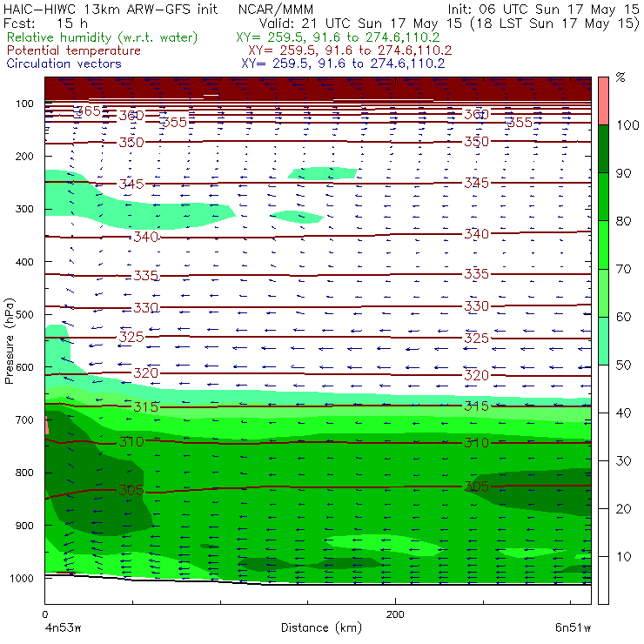Click the pressure axis '900' label
Image resolution: width=644 pixels, height=644 pixels.
point(24,526)
